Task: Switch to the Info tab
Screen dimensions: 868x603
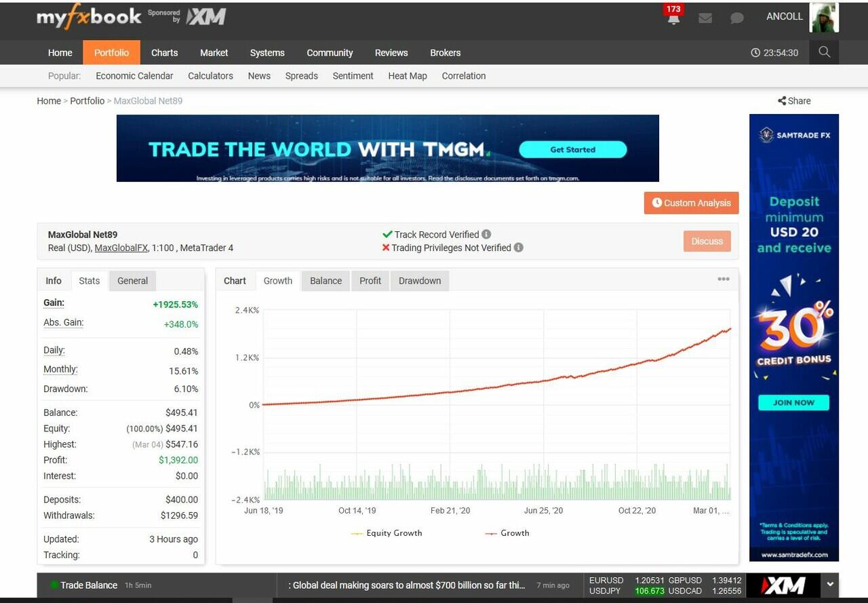Action: coord(54,281)
